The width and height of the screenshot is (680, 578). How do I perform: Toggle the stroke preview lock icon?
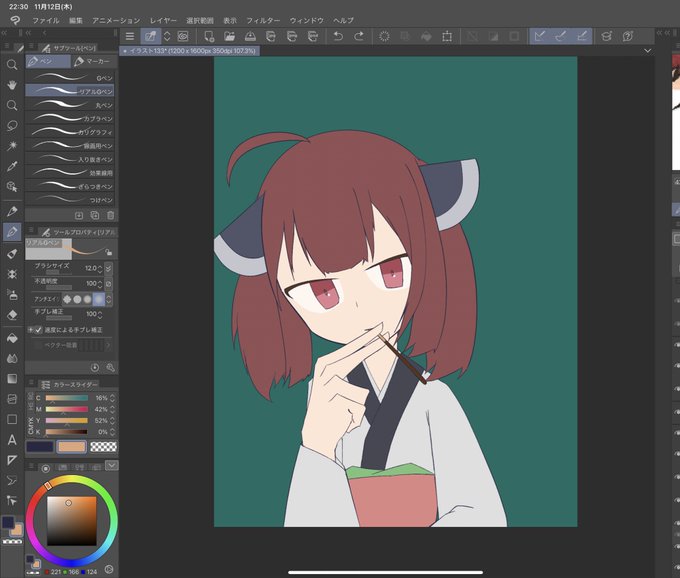(108, 252)
